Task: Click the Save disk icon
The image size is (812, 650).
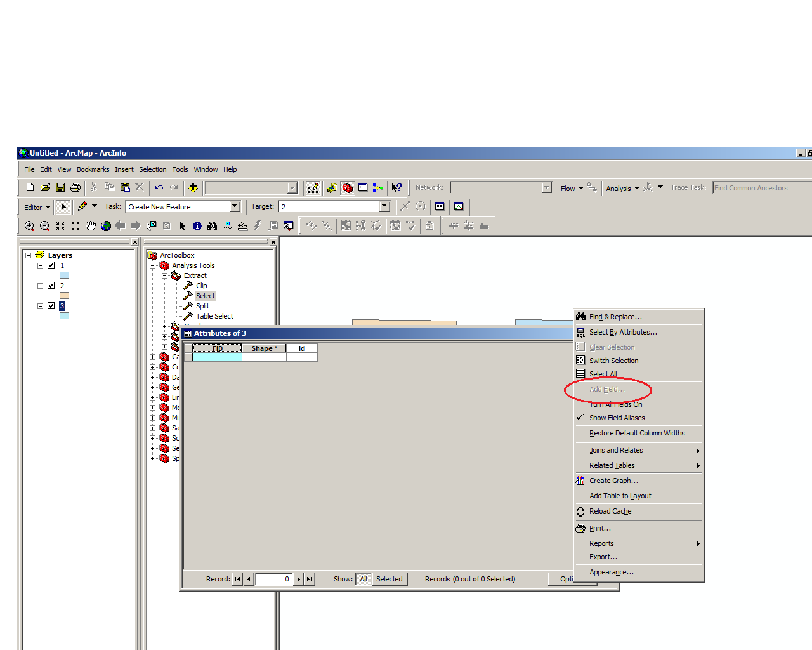Action: click(x=60, y=188)
